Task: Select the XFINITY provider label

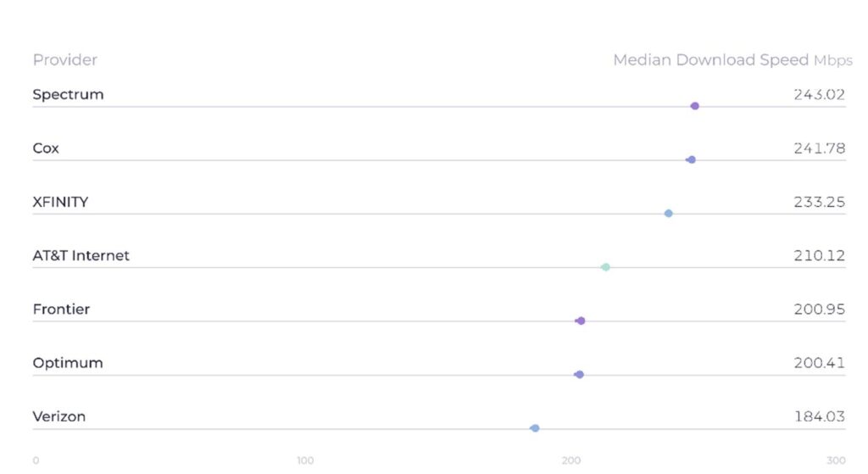Action: coord(60,202)
